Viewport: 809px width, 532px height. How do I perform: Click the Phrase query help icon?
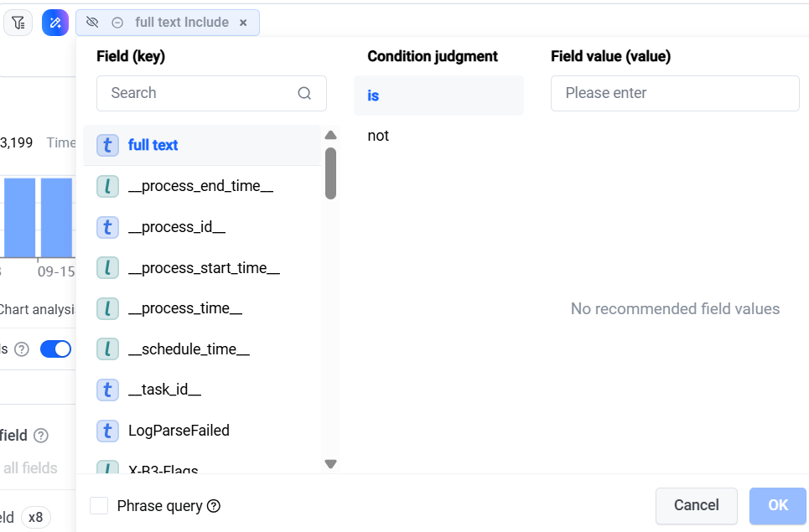(x=214, y=506)
